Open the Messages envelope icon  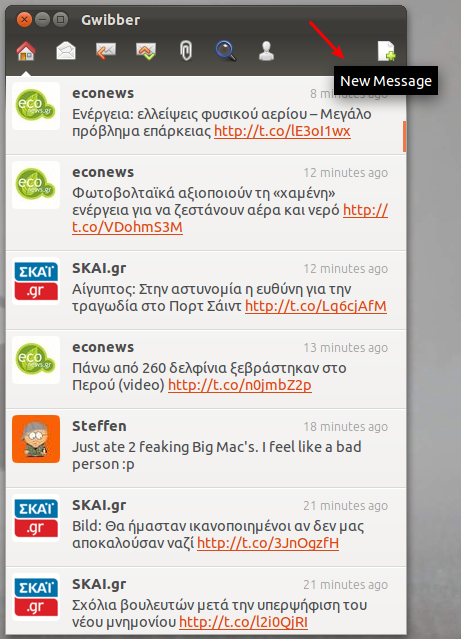[x=66, y=51]
